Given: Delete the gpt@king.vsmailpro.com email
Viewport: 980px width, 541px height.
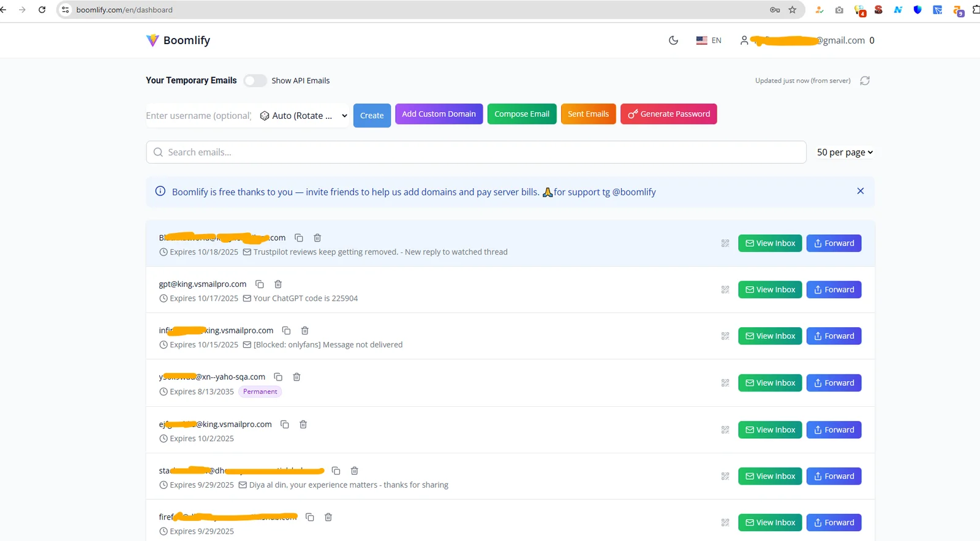Looking at the screenshot, I should [x=278, y=284].
